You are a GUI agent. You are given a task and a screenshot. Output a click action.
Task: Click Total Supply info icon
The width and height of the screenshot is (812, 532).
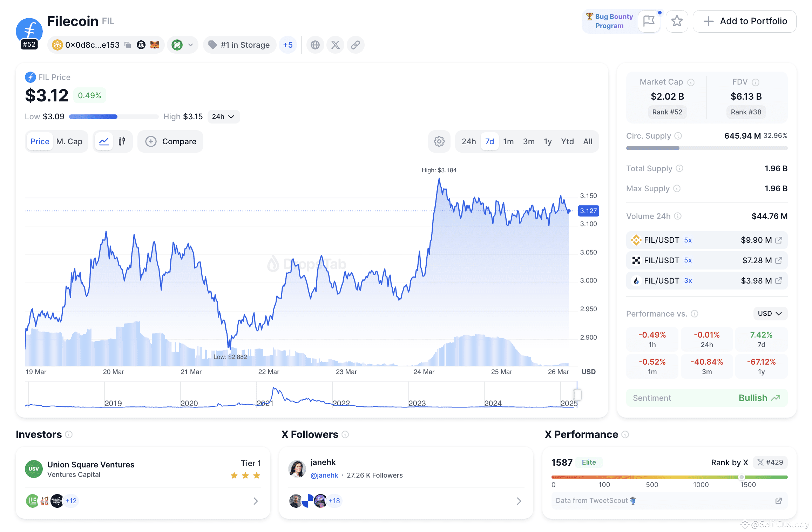click(679, 168)
